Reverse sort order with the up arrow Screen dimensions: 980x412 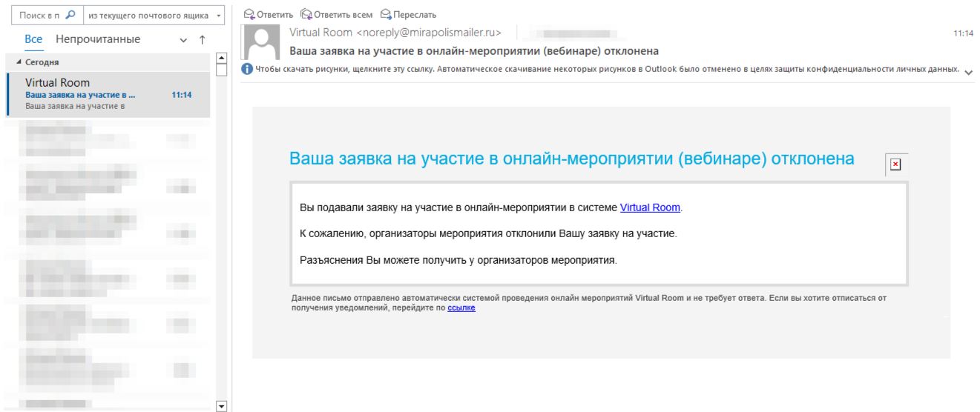202,40
